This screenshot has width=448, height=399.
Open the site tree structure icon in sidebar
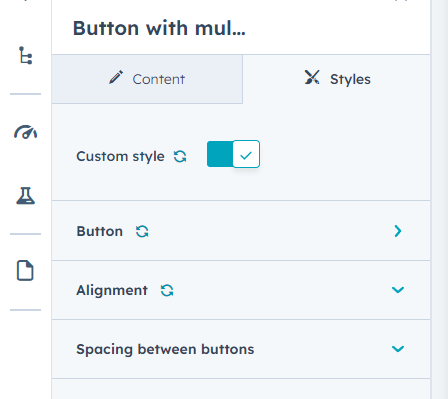click(26, 55)
